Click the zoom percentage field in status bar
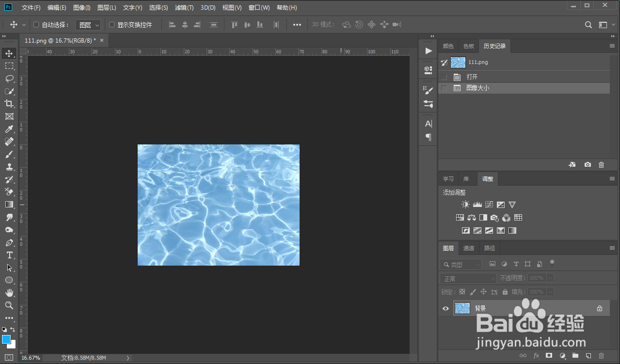The height and width of the screenshot is (364, 620). [31, 358]
